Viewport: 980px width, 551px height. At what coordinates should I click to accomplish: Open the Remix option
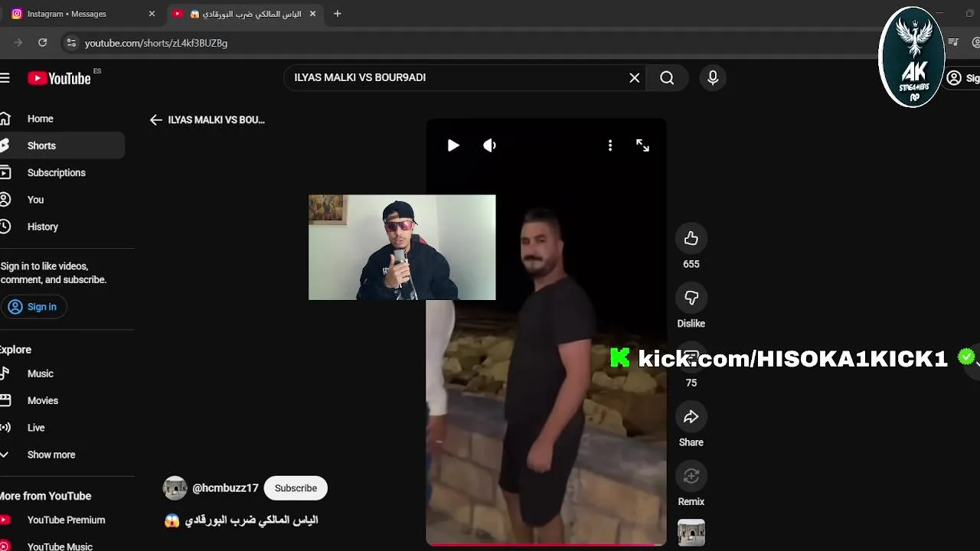(691, 476)
